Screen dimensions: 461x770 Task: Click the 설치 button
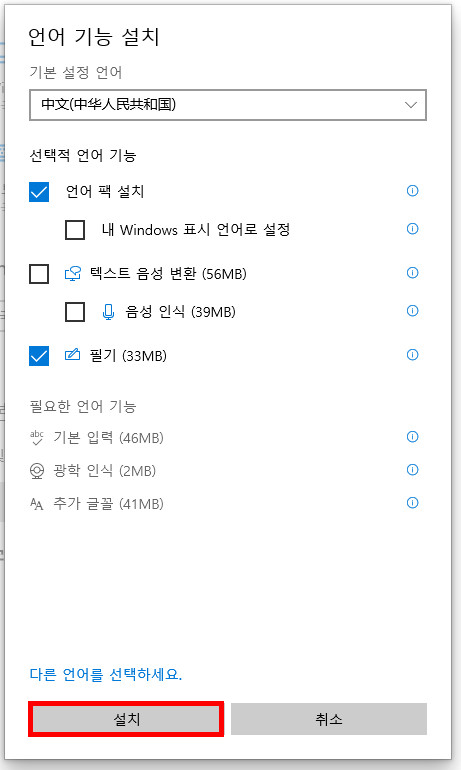point(126,719)
